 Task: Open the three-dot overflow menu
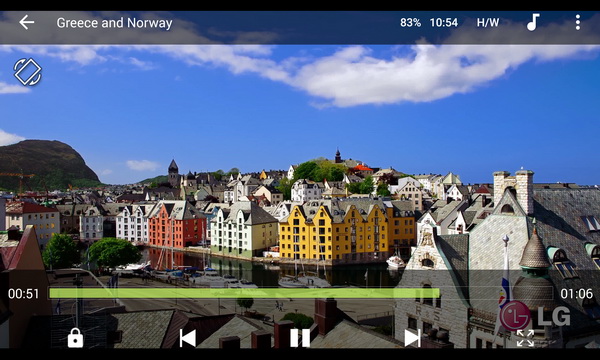[577, 23]
